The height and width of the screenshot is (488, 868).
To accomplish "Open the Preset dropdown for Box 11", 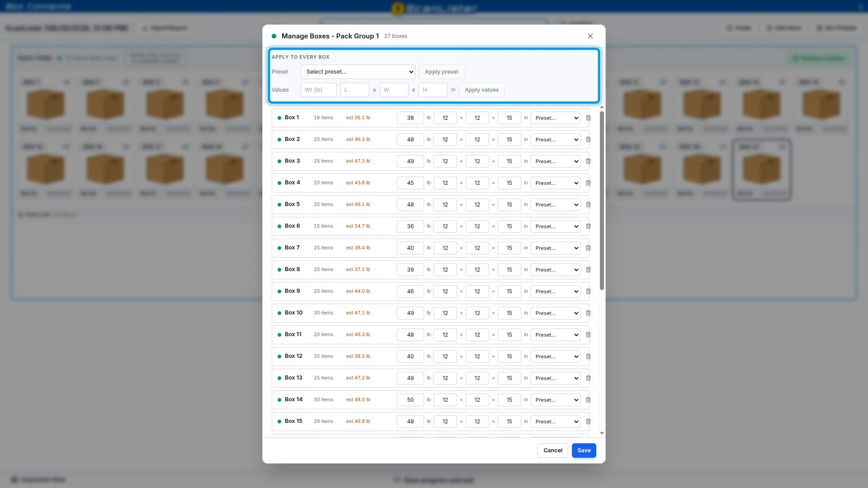I will [x=555, y=335].
